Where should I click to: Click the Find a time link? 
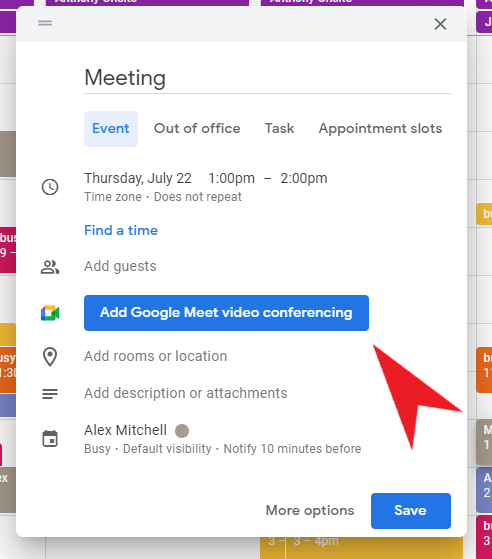(121, 231)
